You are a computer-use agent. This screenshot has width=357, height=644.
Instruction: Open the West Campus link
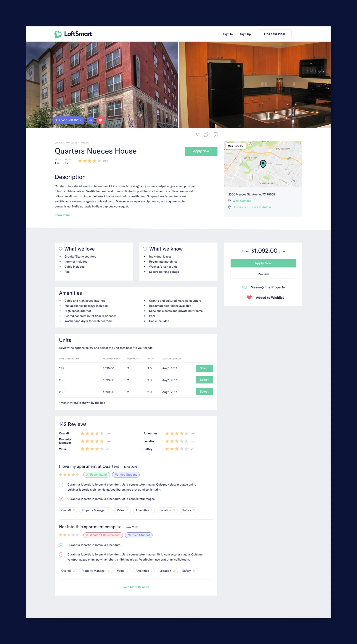click(242, 201)
